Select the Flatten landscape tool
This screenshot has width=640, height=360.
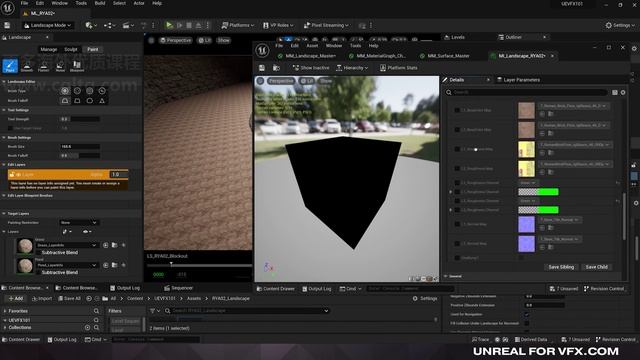coord(43,66)
